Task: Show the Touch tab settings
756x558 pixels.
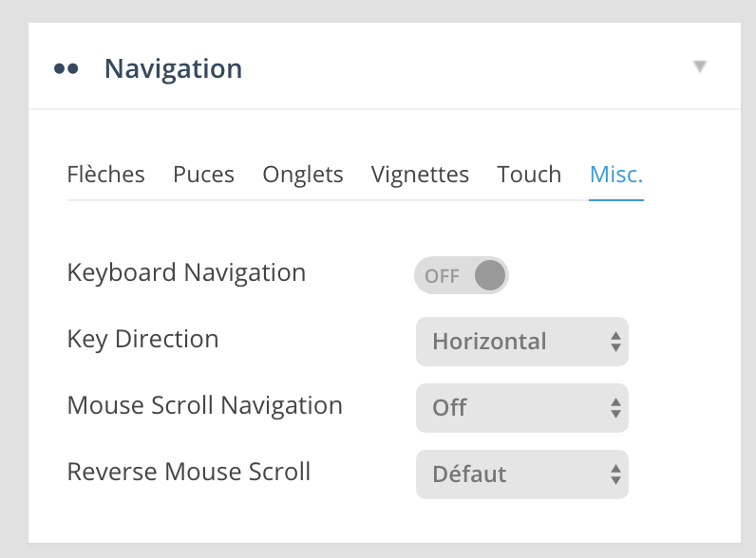Action: [529, 175]
